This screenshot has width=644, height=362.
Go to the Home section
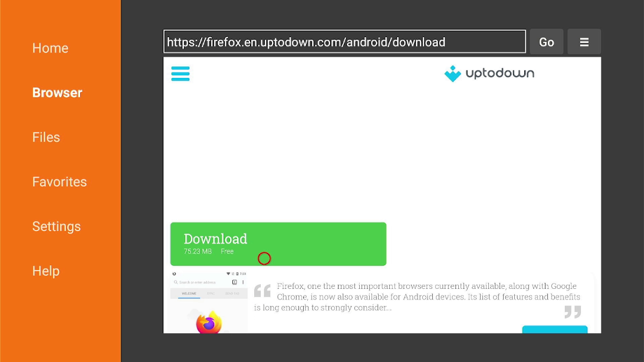(50, 48)
